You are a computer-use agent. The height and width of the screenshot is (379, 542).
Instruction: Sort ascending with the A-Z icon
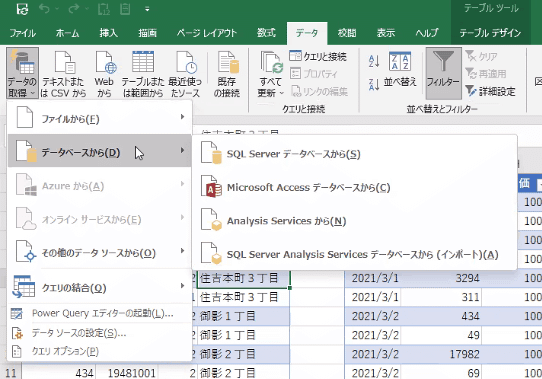pos(374,61)
